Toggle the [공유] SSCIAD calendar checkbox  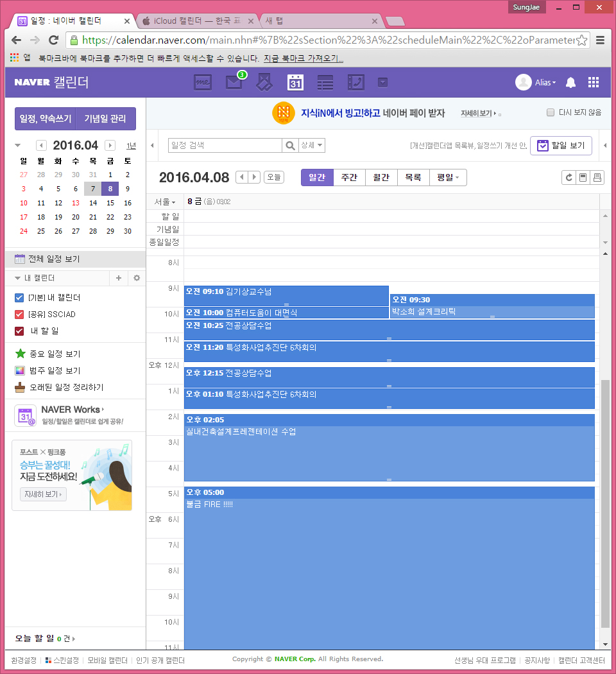[x=19, y=315]
